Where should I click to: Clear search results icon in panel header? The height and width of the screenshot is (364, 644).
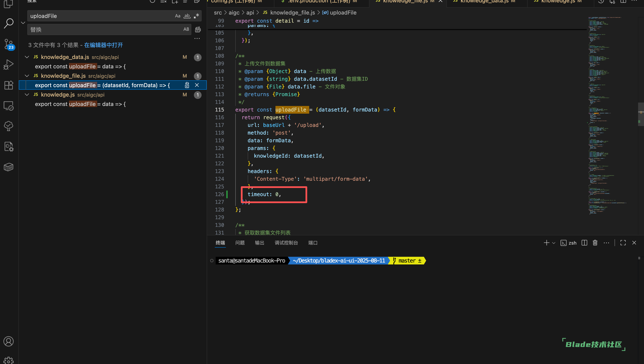click(x=164, y=1)
